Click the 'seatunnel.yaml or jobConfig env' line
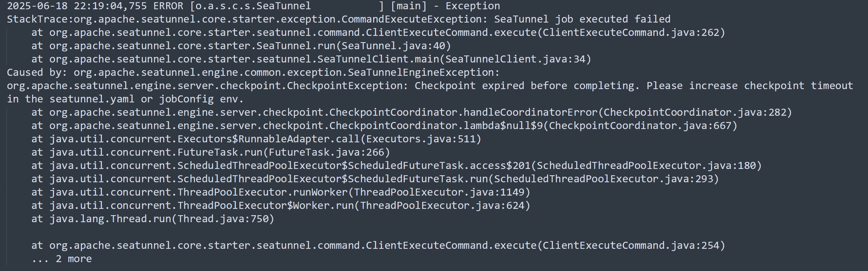The height and width of the screenshot is (271, 868). pos(125,99)
